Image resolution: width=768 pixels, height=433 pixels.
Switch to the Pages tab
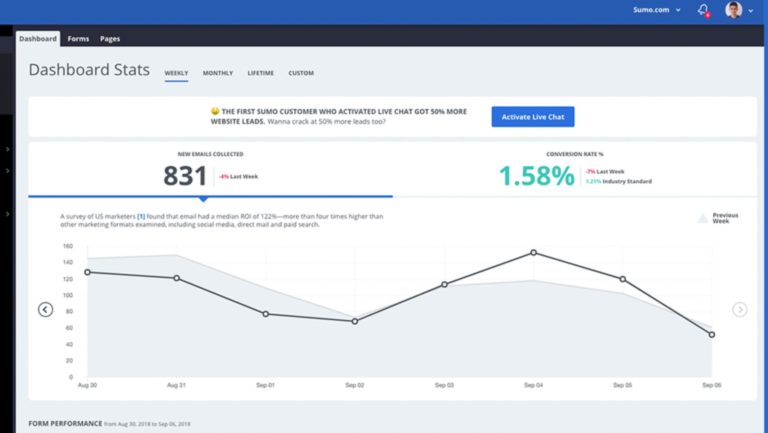point(110,39)
